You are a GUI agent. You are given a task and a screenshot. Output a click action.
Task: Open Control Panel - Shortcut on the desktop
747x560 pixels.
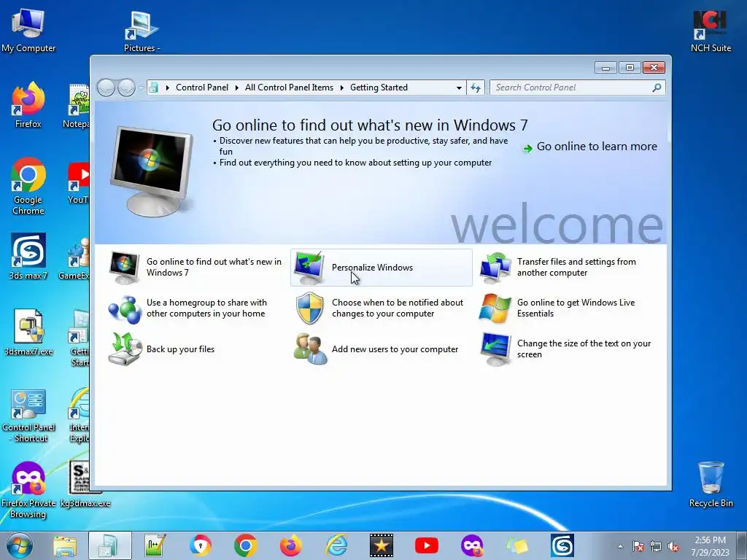[x=28, y=415]
